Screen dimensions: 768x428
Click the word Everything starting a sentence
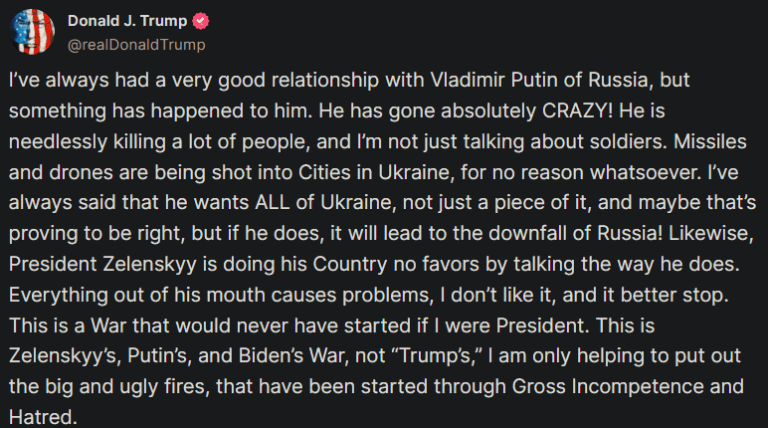coord(58,295)
